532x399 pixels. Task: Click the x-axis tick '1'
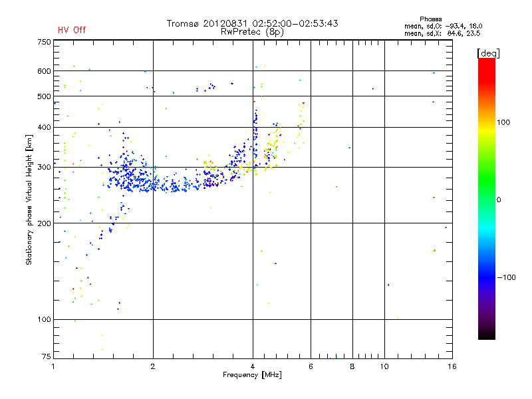pos(53,366)
